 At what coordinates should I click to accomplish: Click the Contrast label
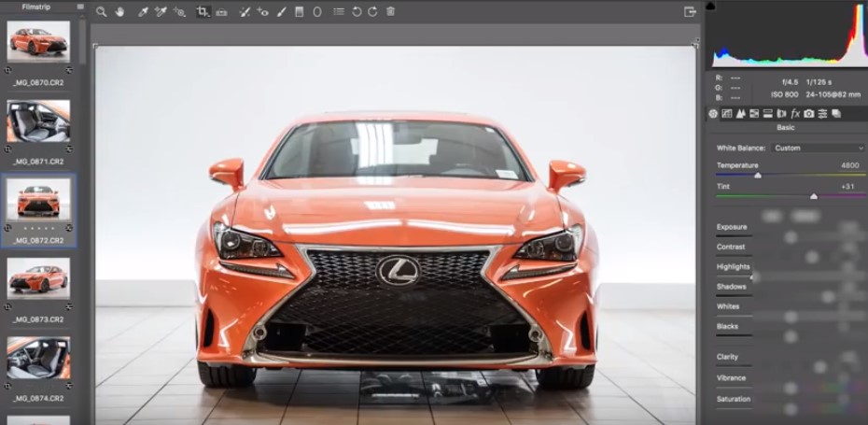click(x=731, y=247)
